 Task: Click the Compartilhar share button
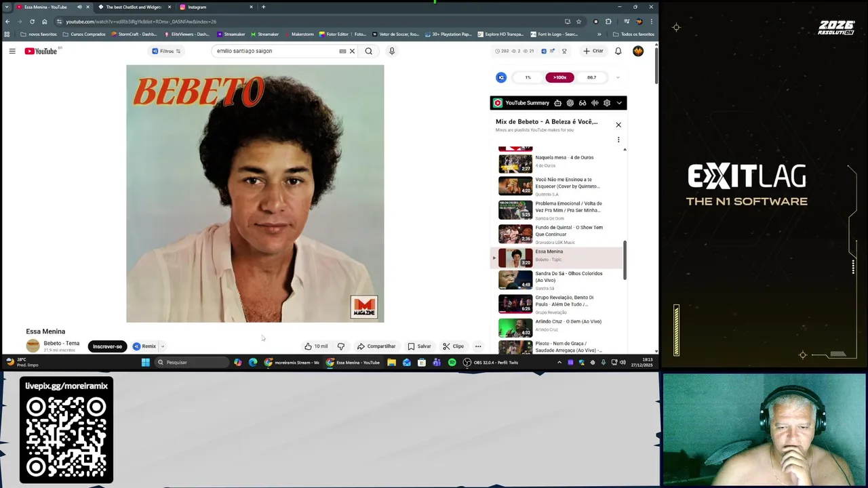click(376, 346)
